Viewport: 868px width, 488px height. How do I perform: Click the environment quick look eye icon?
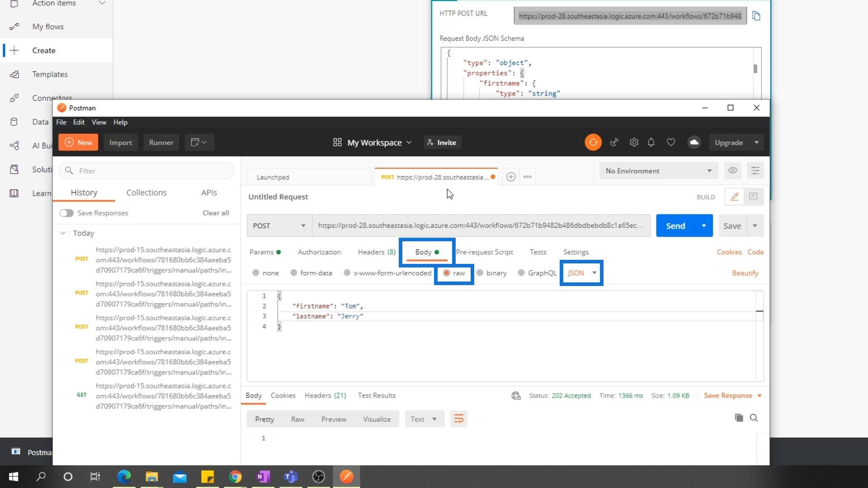[x=732, y=171]
